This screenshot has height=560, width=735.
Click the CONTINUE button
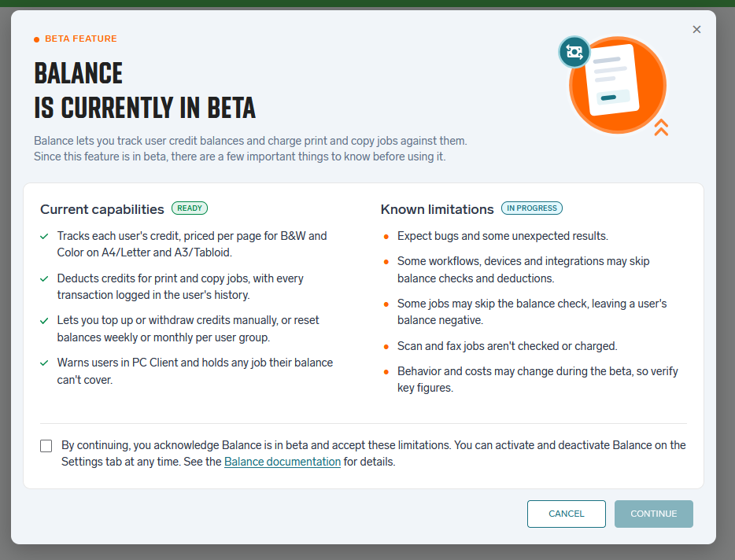coord(653,514)
